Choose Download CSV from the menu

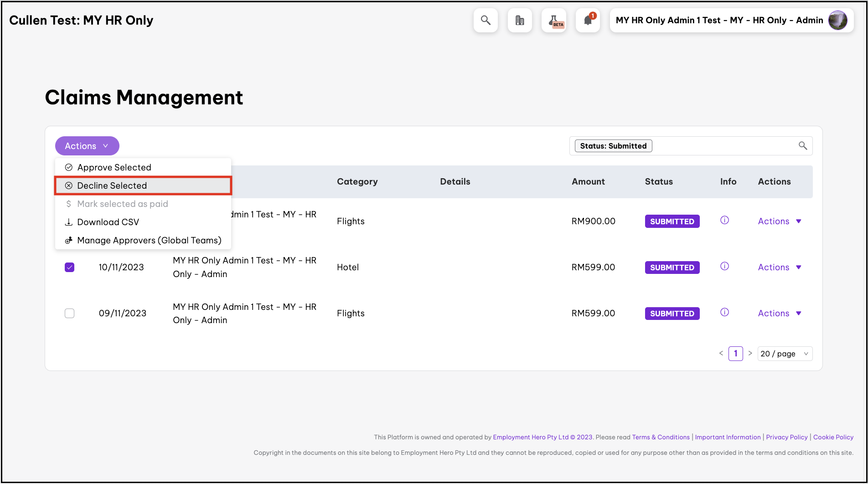(108, 222)
